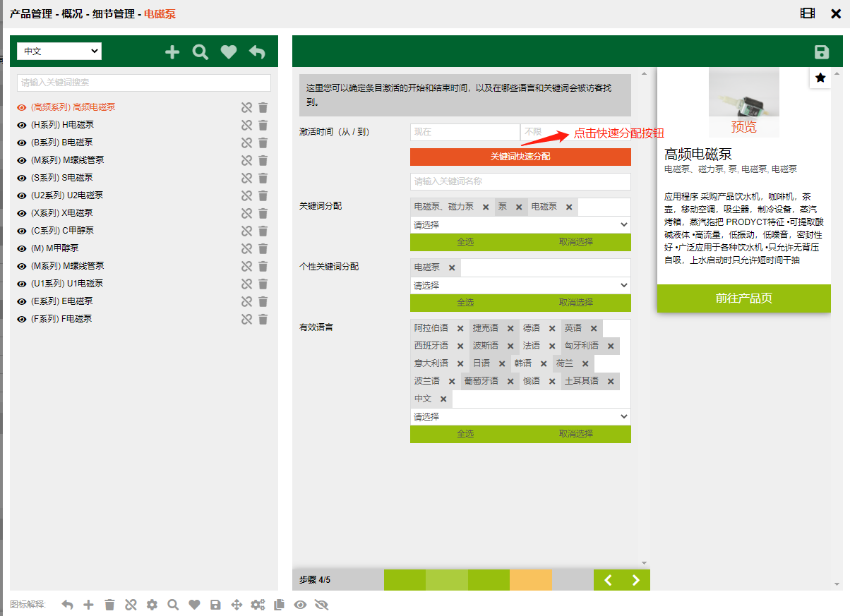Hide the F系列 F电磁泵 item via eye icon
The height and width of the screenshot is (616, 850).
(22, 319)
